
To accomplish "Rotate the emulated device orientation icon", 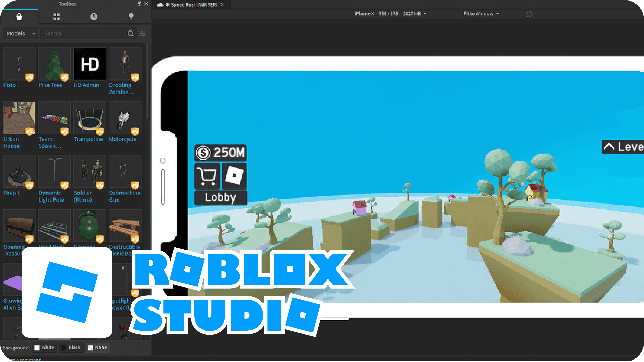I will pos(529,14).
